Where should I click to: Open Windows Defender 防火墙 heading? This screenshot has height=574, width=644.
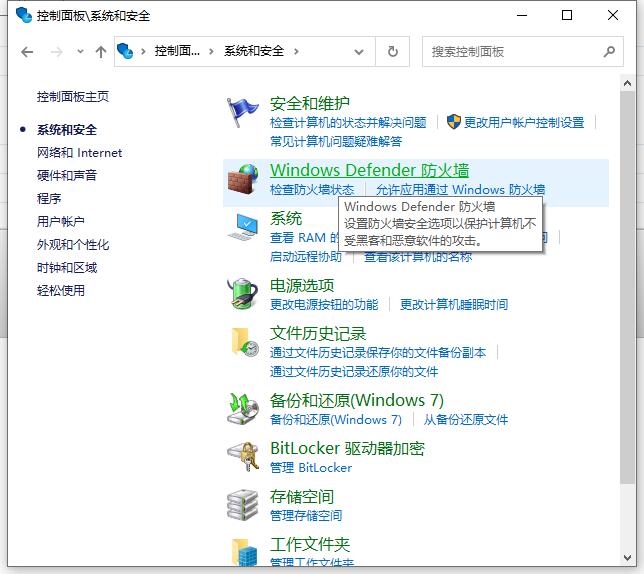(369, 170)
